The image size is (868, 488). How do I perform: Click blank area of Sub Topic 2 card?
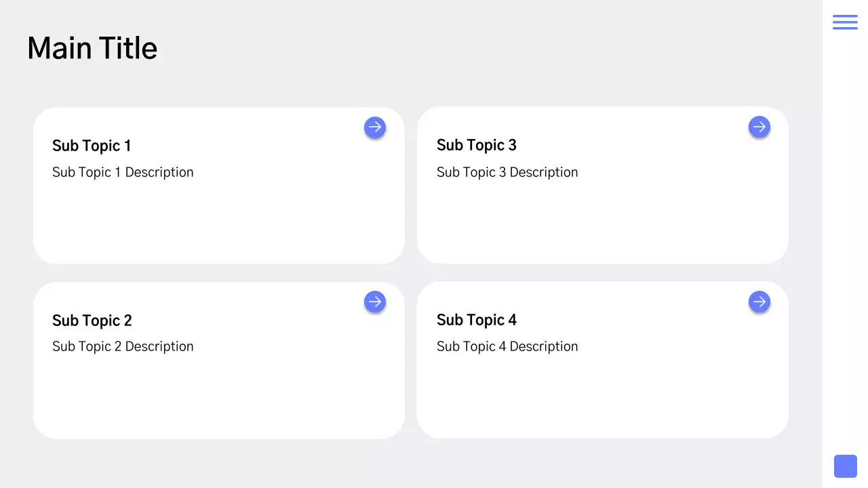coord(218,399)
